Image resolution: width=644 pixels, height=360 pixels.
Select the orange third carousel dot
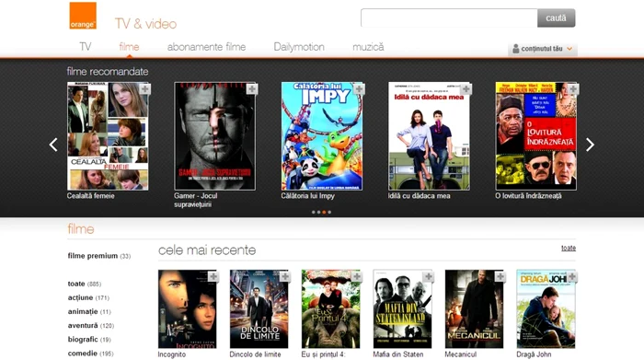pos(324,212)
